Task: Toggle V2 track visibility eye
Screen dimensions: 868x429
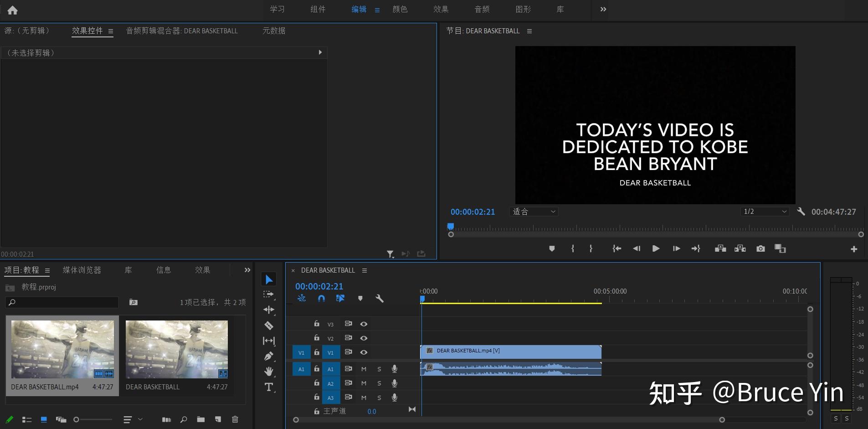Action: [364, 338]
